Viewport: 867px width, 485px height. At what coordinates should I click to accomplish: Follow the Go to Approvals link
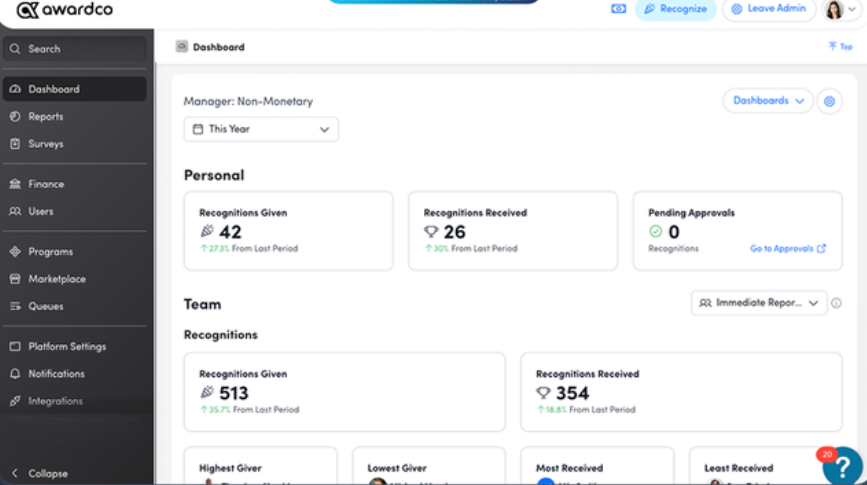pos(787,249)
